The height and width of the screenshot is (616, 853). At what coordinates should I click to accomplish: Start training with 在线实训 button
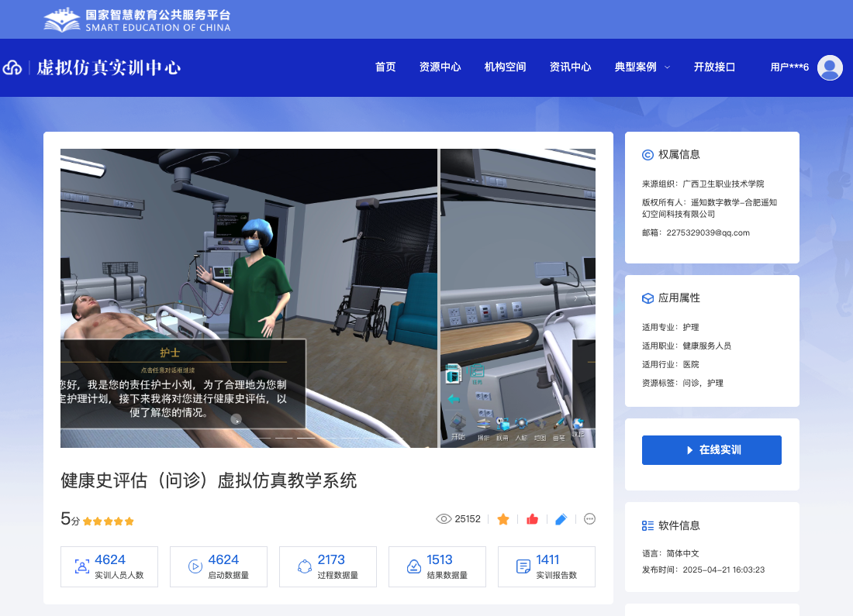[x=711, y=450]
